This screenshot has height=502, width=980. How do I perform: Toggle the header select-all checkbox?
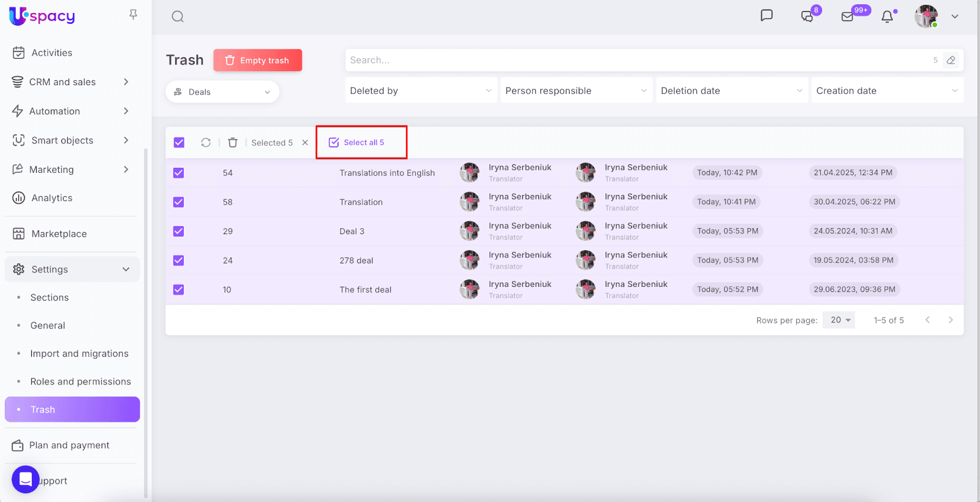click(x=179, y=143)
